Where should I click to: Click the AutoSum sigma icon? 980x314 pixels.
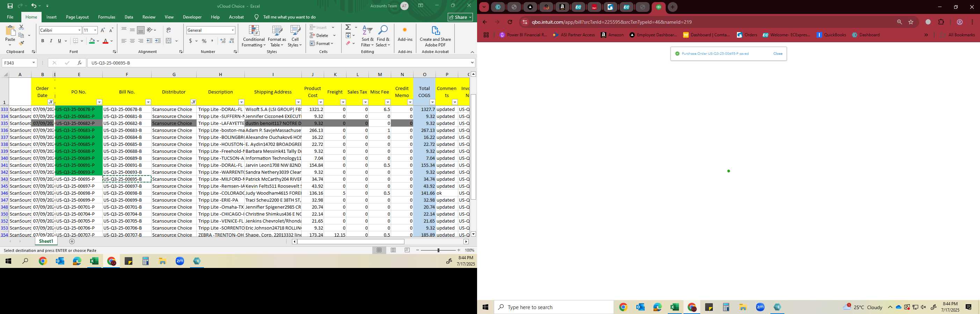point(348,27)
